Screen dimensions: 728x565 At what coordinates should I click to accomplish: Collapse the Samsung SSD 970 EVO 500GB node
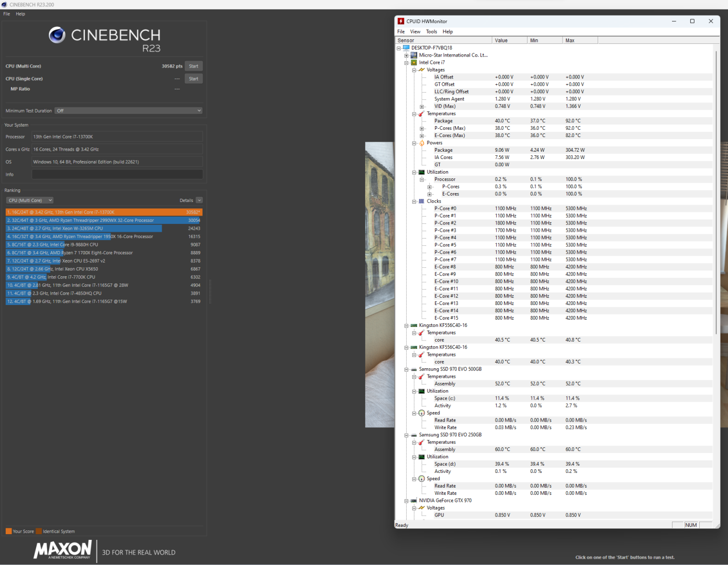tap(406, 369)
